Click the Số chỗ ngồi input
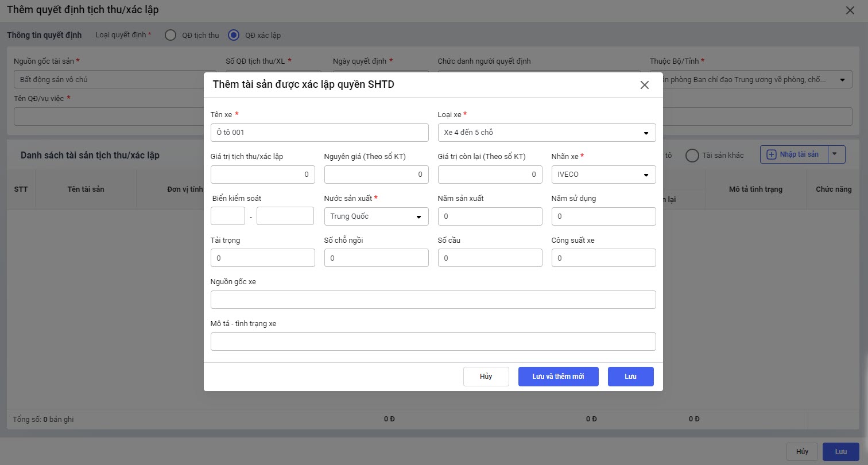The image size is (868, 465). 376,258
